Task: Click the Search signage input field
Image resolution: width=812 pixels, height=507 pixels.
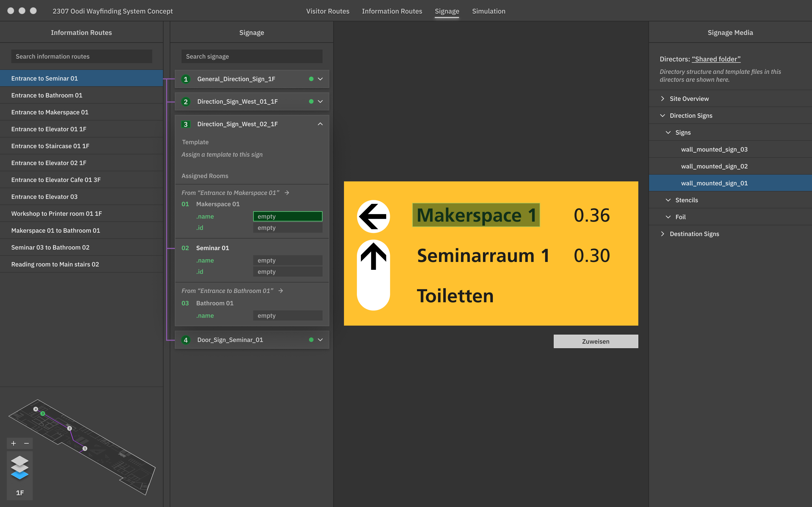Action: [x=251, y=56]
